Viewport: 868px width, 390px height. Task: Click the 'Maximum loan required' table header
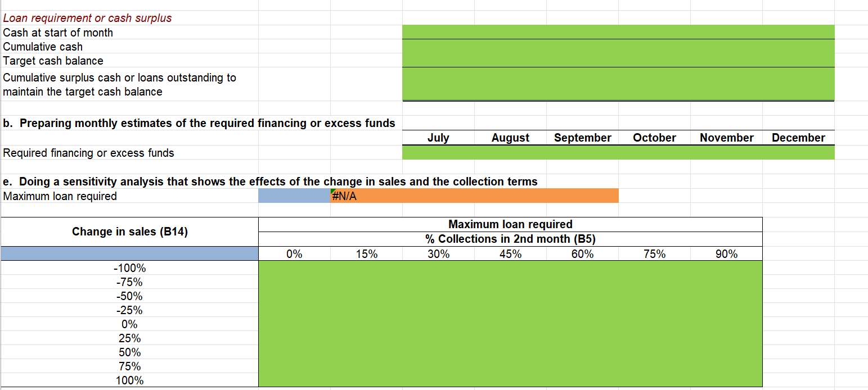point(510,224)
